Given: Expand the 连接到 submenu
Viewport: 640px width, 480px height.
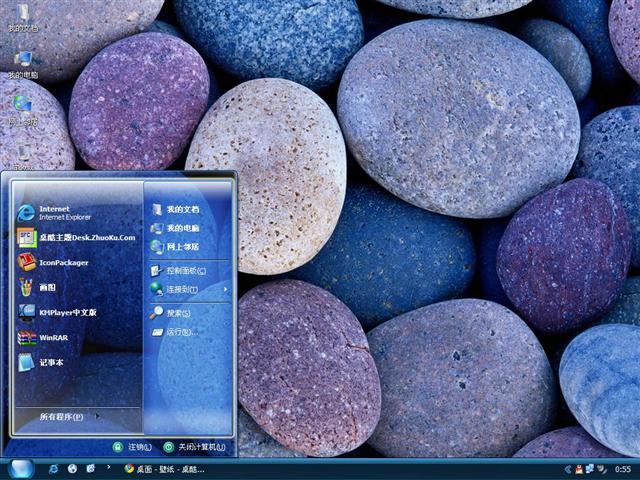Looking at the screenshot, I should pyautogui.click(x=187, y=289).
